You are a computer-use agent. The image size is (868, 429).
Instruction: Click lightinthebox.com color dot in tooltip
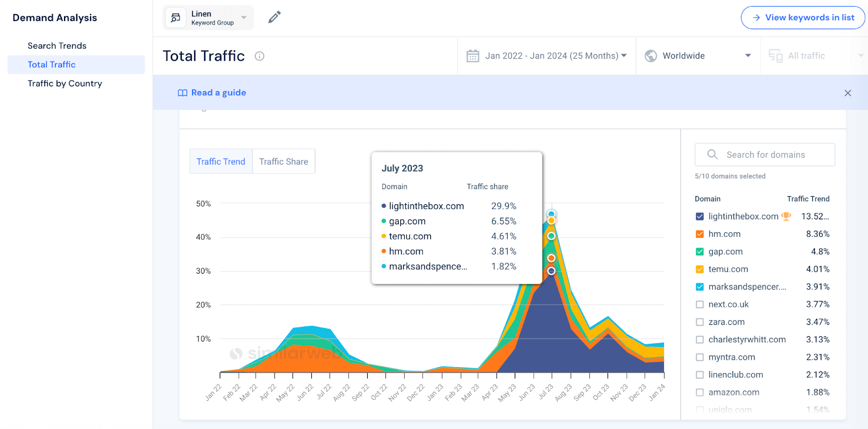point(384,206)
